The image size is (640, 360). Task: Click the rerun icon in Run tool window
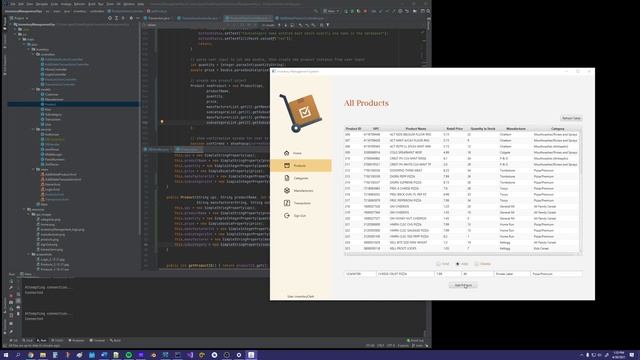point(11,281)
